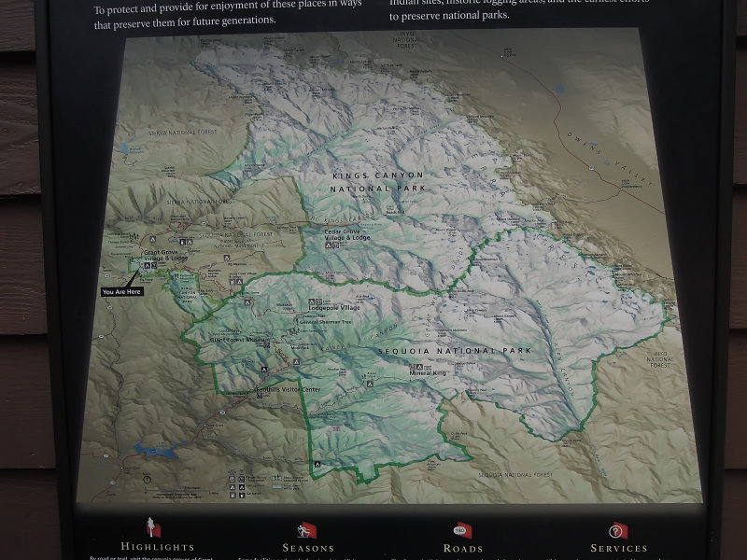Tap the 'Mineral King' label

(428, 372)
